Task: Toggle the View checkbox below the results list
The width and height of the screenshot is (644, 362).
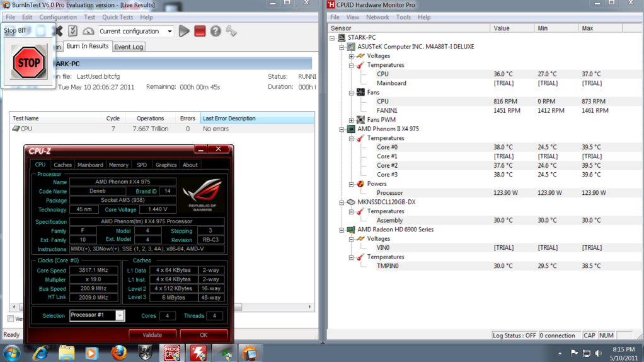Action: tap(11, 319)
